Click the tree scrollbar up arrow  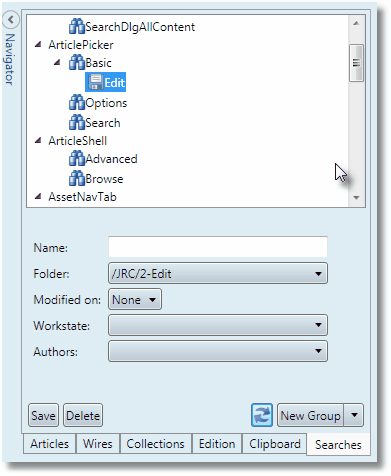coord(356,23)
